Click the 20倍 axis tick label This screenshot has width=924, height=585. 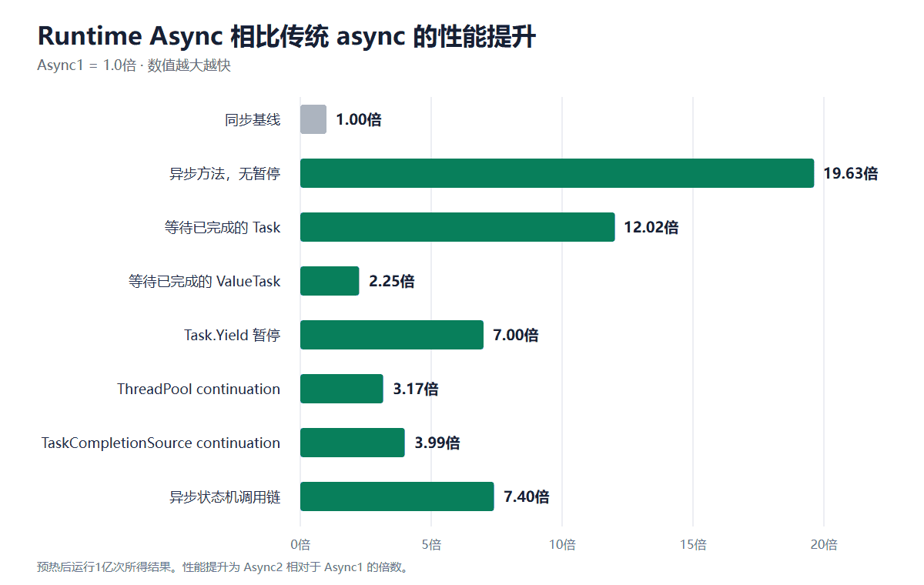coord(824,545)
